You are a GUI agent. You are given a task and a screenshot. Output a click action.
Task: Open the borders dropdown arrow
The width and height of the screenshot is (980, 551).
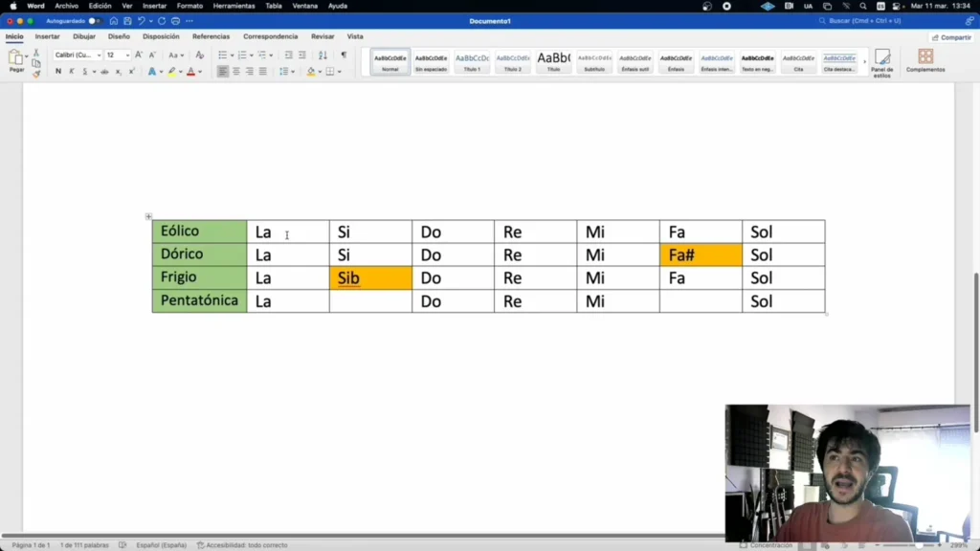click(340, 72)
